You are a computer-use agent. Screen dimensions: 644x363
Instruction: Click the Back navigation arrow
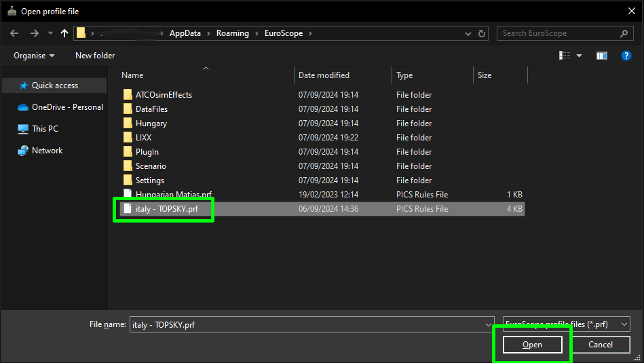(15, 33)
